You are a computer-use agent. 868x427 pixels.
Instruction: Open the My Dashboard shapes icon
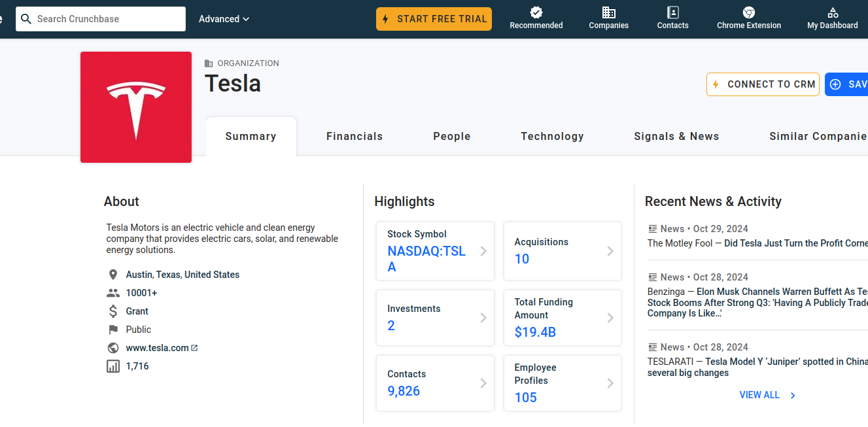(833, 12)
